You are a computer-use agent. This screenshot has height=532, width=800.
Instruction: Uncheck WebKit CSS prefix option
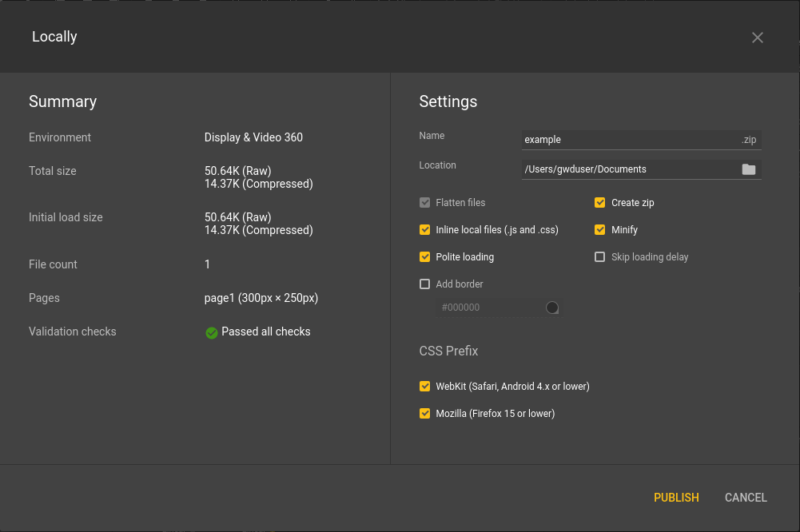coord(425,387)
